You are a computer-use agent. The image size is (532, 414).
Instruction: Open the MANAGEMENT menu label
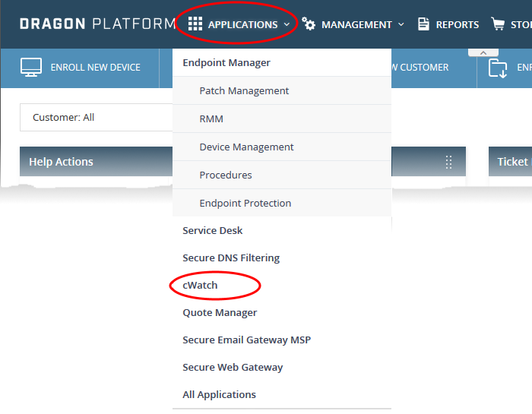tap(356, 25)
